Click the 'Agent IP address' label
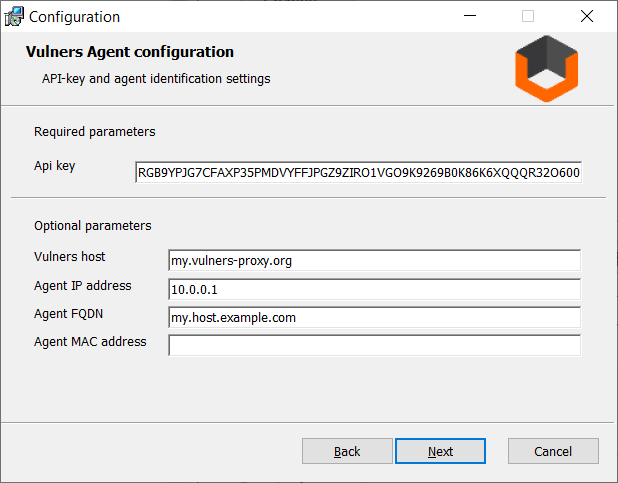This screenshot has width=618, height=483. pyautogui.click(x=82, y=286)
